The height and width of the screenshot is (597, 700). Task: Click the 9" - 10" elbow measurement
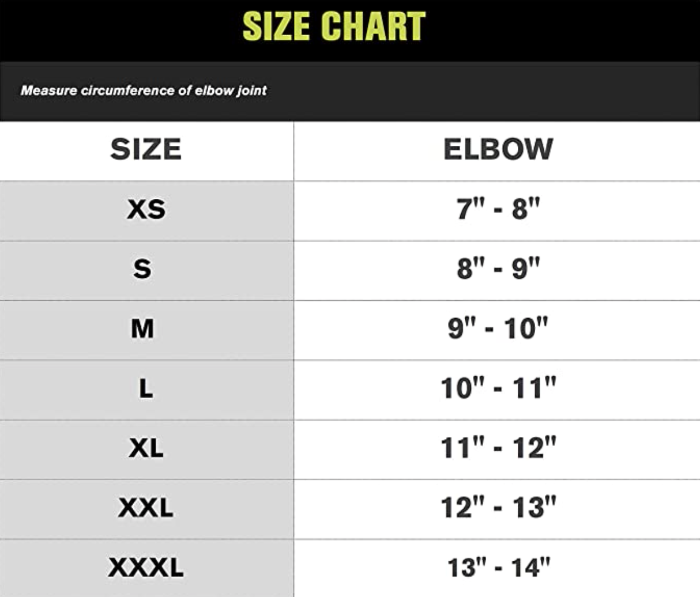click(x=498, y=328)
